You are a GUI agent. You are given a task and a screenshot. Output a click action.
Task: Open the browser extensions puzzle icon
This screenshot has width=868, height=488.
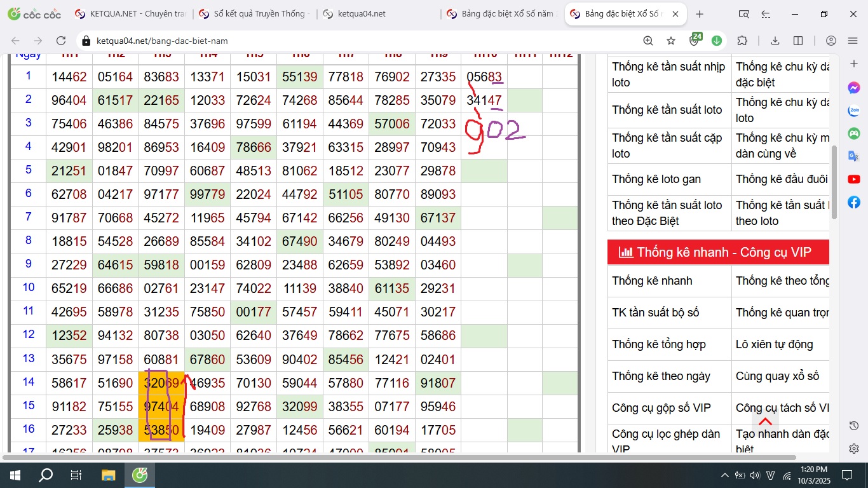742,41
